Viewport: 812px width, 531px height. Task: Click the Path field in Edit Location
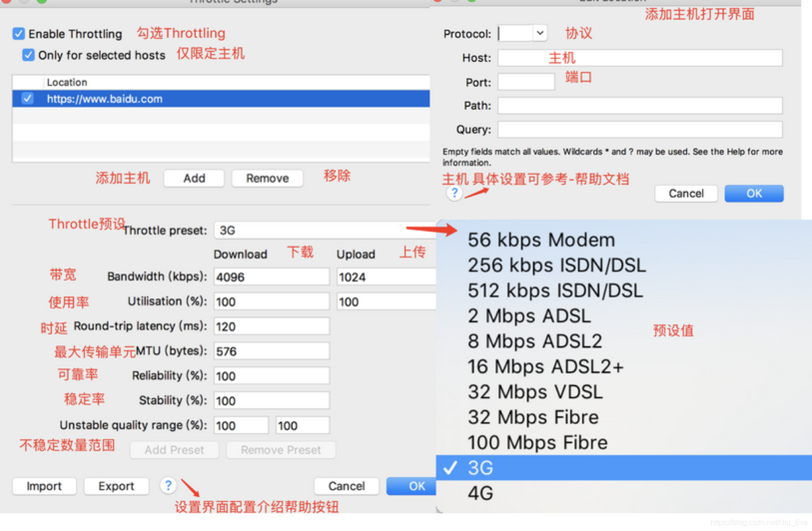point(640,106)
